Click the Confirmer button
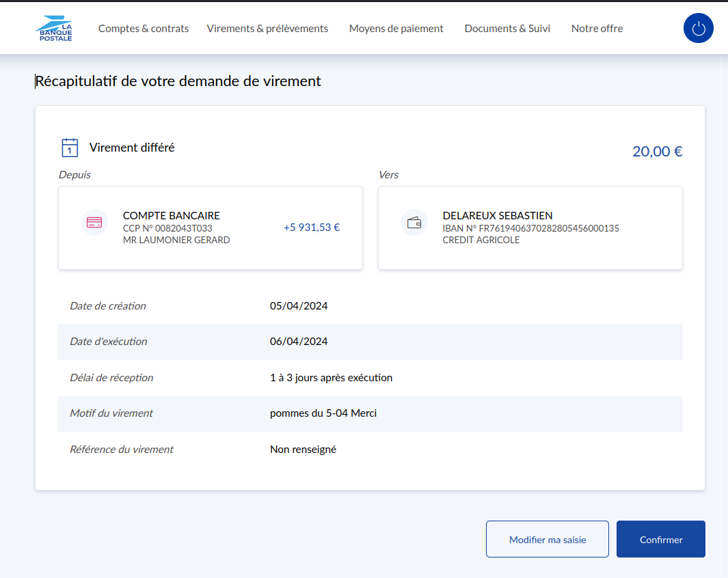The width and height of the screenshot is (728, 578). click(660, 539)
